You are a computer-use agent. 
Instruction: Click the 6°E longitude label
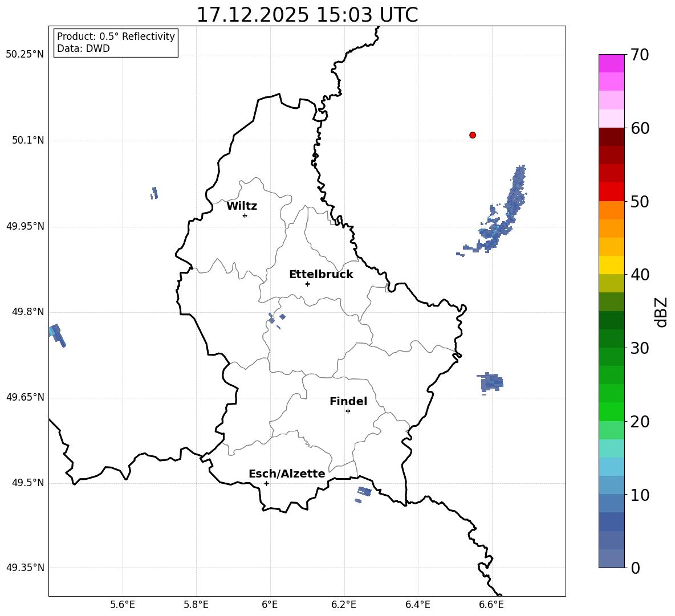tap(270, 605)
